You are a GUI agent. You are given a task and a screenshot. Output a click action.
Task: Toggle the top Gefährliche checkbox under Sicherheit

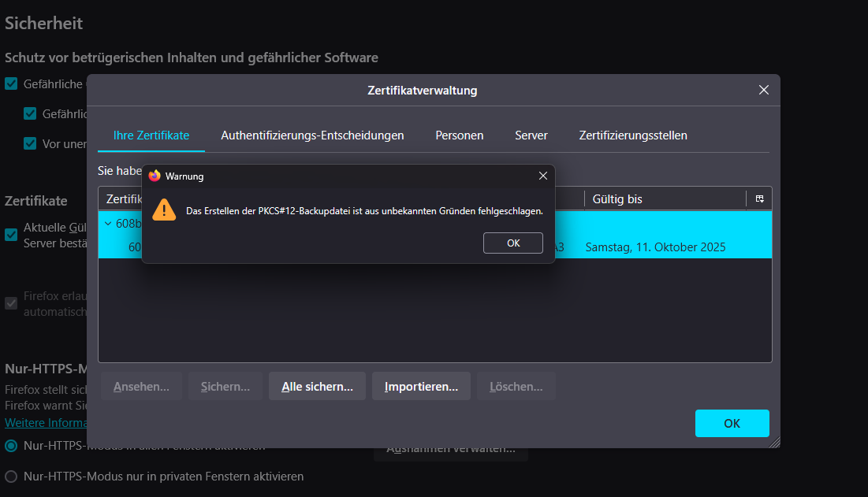[x=11, y=83]
